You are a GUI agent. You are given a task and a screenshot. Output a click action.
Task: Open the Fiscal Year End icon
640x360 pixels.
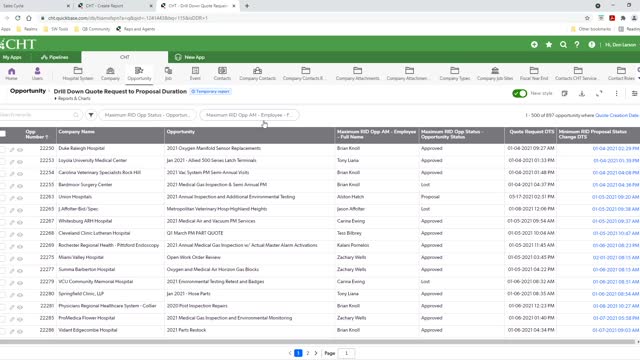click(x=534, y=73)
